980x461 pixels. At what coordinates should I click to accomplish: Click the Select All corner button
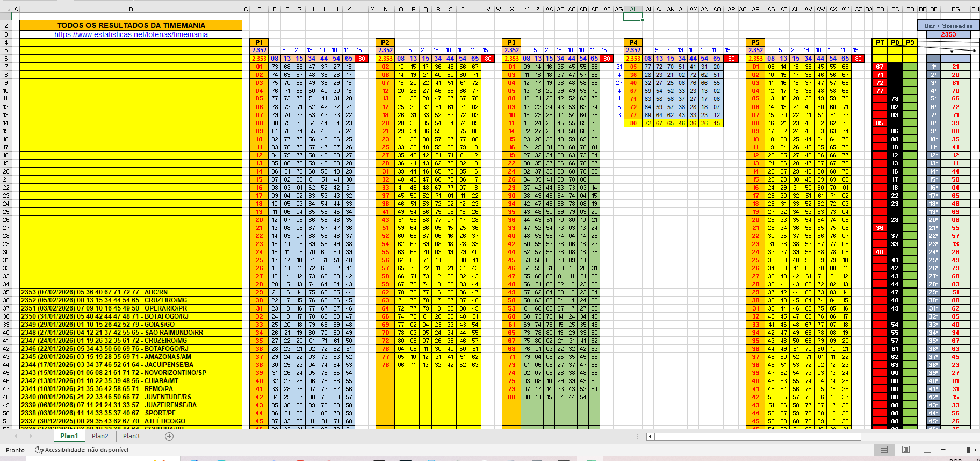click(x=5, y=9)
